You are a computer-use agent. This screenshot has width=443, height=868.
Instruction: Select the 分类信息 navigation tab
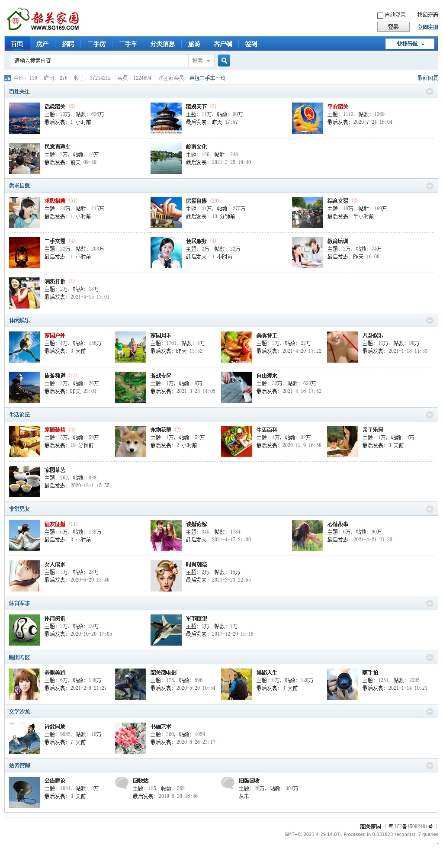point(162,44)
